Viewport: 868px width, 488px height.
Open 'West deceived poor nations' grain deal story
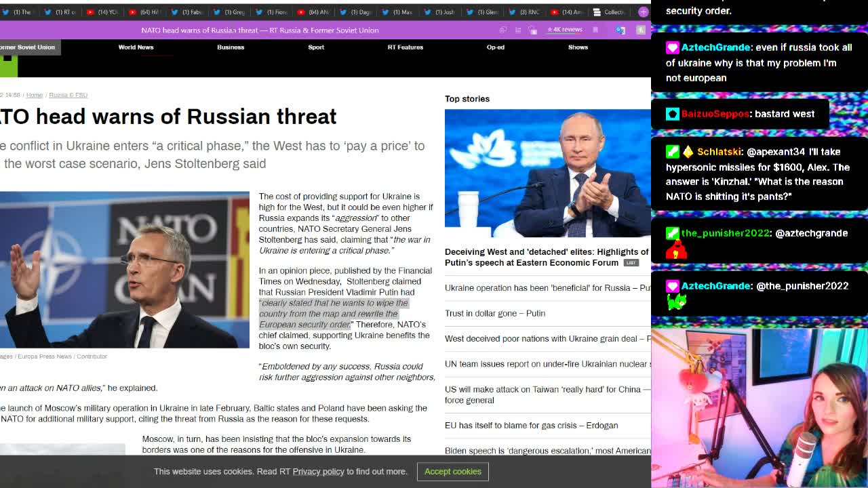pyautogui.click(x=547, y=339)
